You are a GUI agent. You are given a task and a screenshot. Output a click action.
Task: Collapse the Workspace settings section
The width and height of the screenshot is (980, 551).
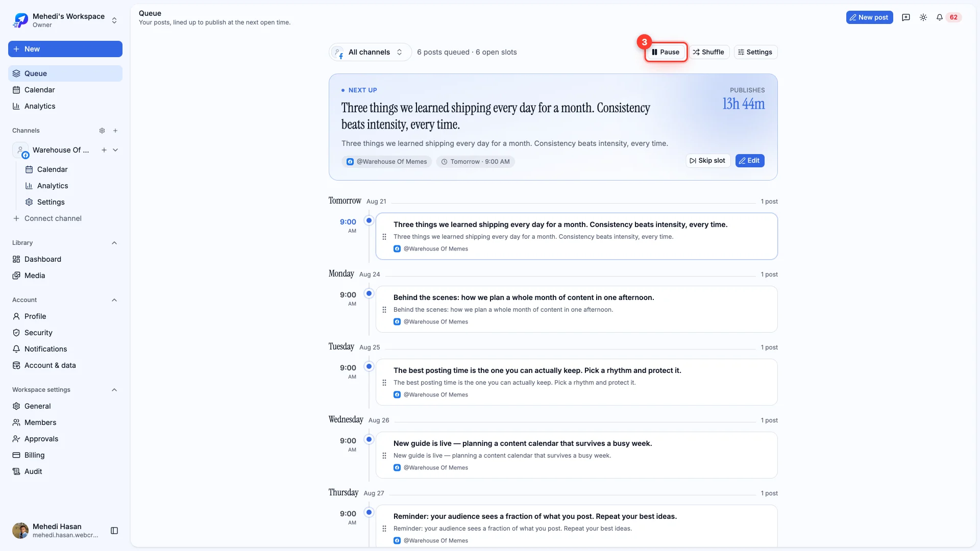114,390
